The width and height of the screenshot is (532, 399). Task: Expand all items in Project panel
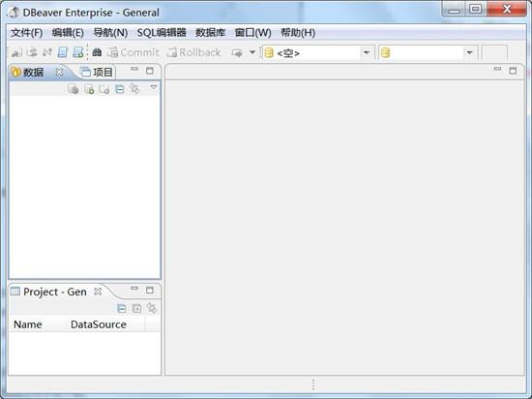pos(136,308)
